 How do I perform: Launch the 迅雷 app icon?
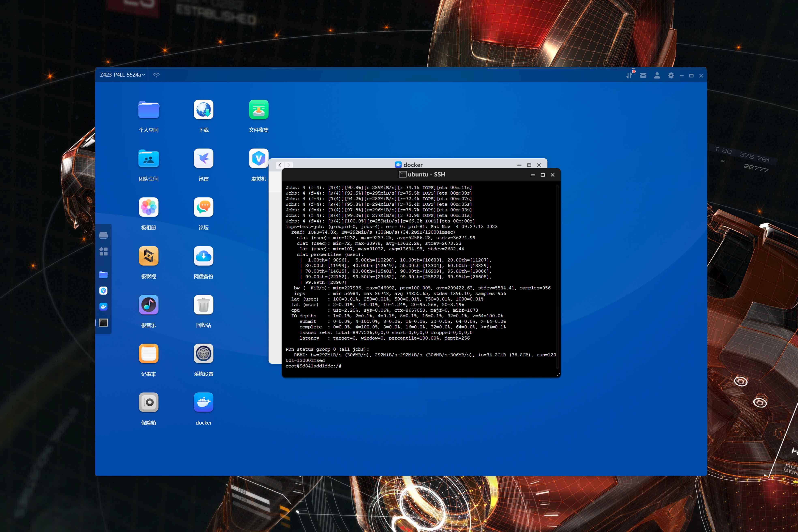204,159
